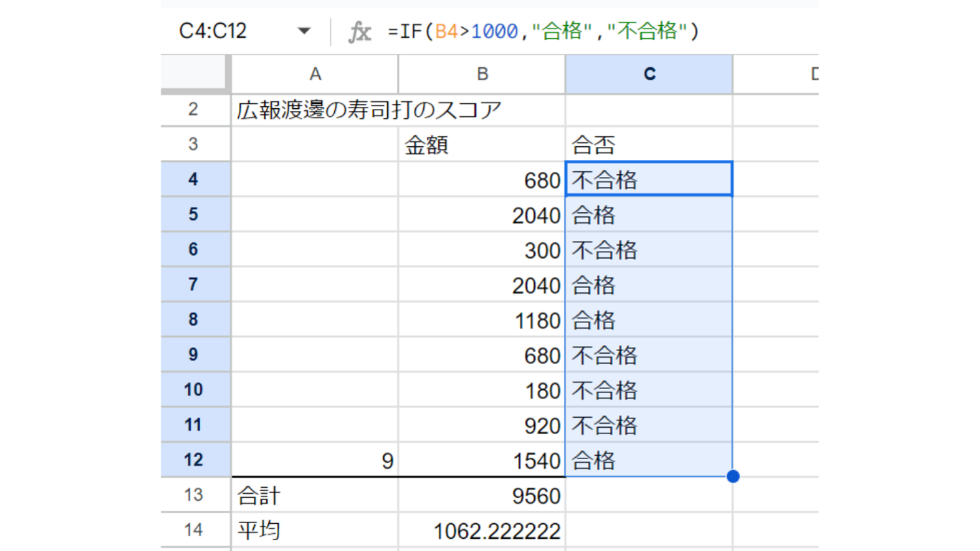The image size is (980, 551).
Task: Select row 10 header
Action: point(196,390)
